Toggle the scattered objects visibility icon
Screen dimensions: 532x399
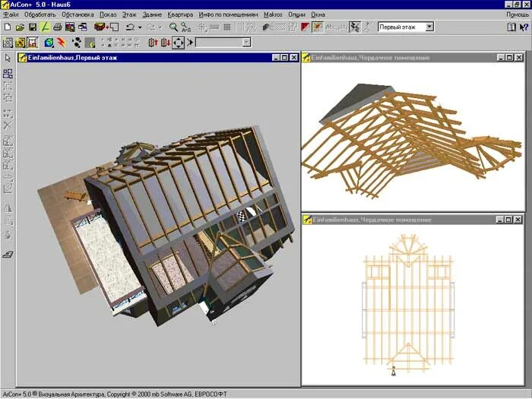(355, 27)
